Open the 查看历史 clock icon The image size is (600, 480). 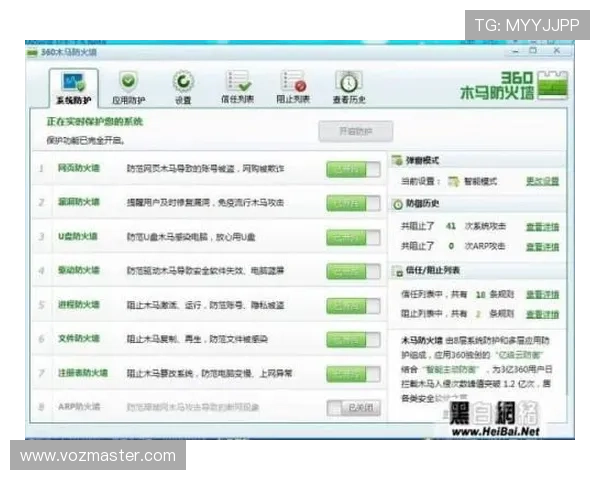pyautogui.click(x=349, y=82)
